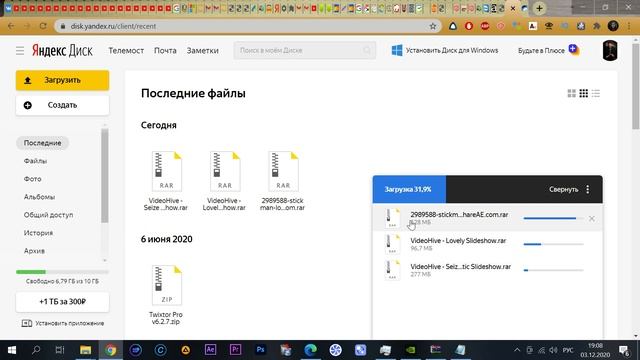Click the 2989588-stickm...hareAE.com.rar upload name
The width and height of the screenshot is (640, 360).
(x=459, y=215)
